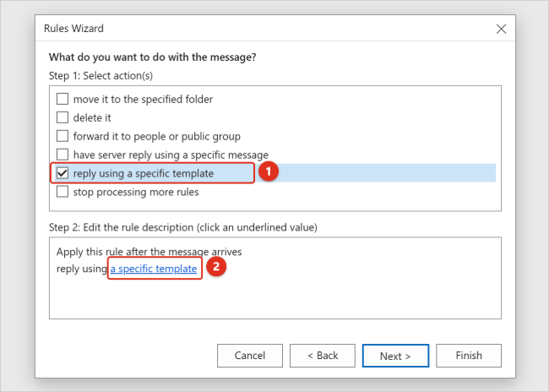Image resolution: width=549 pixels, height=392 pixels.
Task: Tick the 'delete it' checkbox
Action: [63, 117]
